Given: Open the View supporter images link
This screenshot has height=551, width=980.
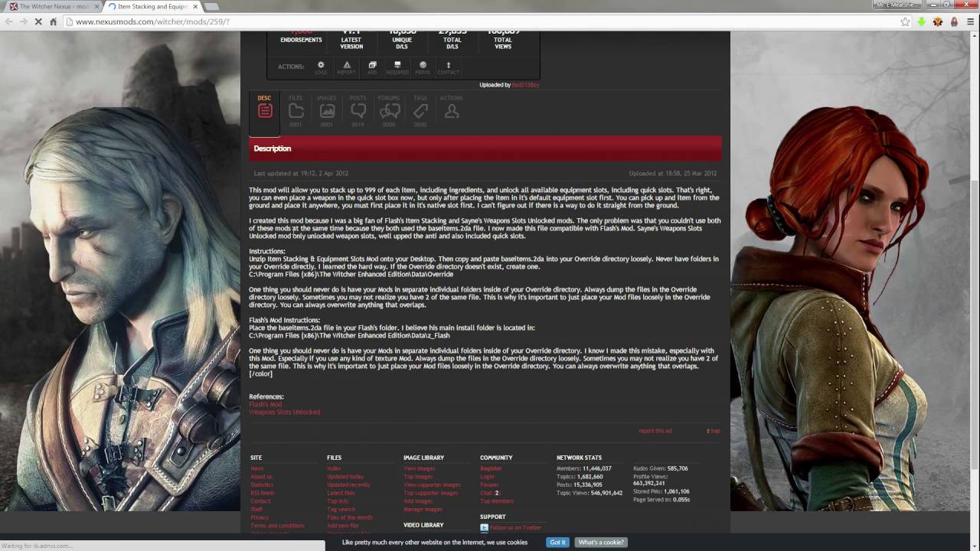Looking at the screenshot, I should tap(432, 484).
